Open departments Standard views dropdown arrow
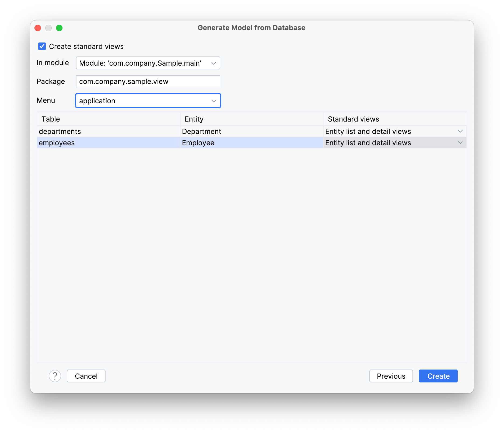504x433 pixels. click(x=460, y=131)
